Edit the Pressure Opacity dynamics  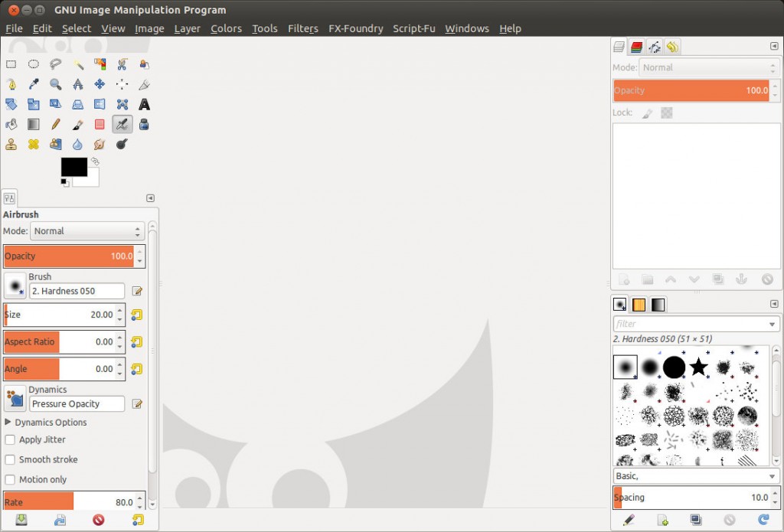[137, 404]
